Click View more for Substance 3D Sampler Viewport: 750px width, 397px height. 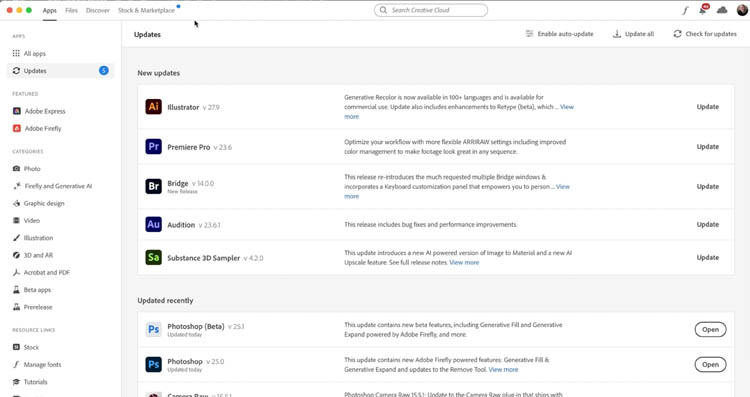(x=464, y=262)
